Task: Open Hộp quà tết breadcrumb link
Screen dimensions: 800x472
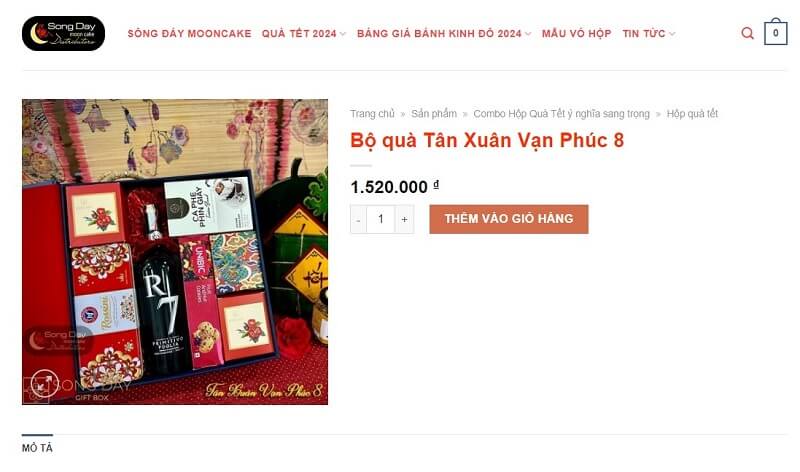Action: [692, 114]
